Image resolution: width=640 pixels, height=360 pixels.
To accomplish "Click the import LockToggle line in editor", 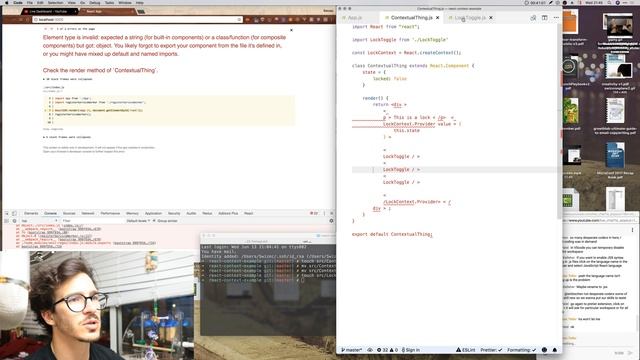I will tap(400, 40).
